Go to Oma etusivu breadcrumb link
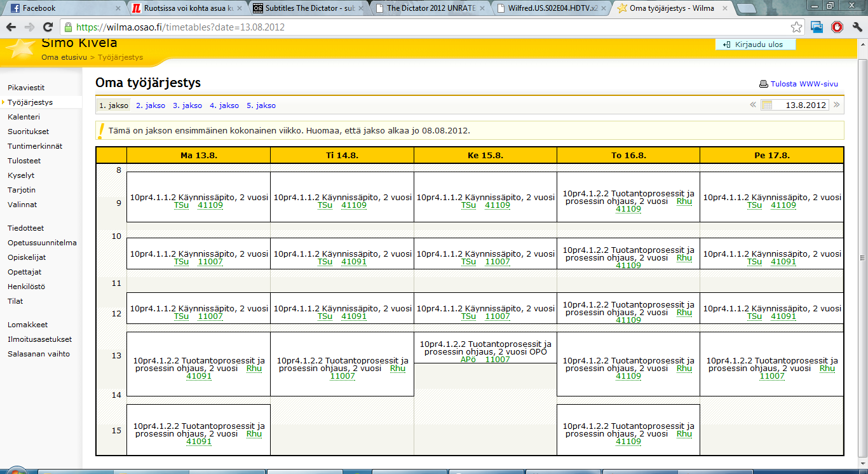This screenshot has height=474, width=868. pos(64,57)
